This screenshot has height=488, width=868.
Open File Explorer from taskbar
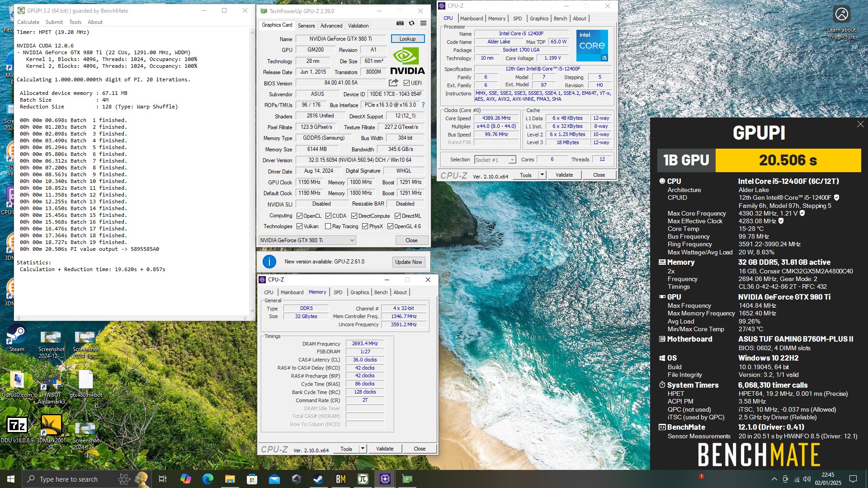click(230, 479)
